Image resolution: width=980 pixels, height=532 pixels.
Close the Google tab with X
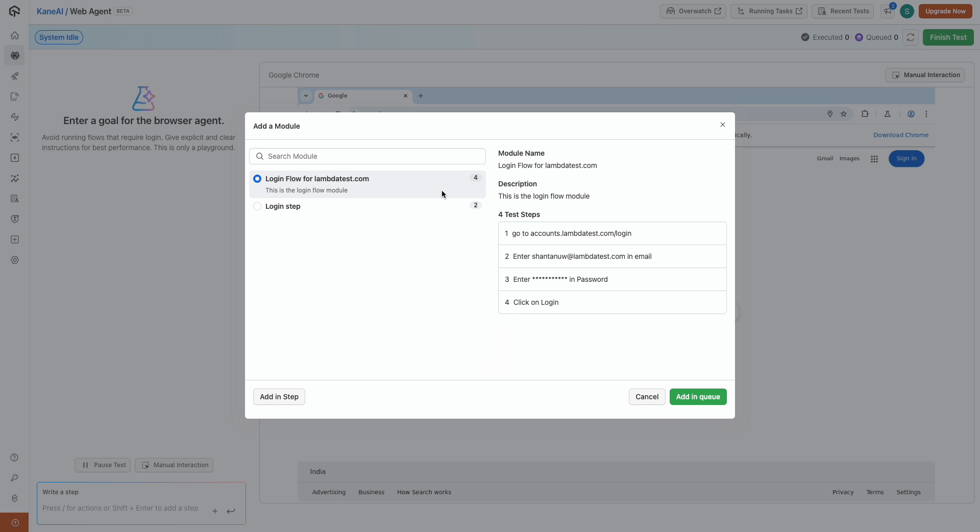(x=406, y=95)
